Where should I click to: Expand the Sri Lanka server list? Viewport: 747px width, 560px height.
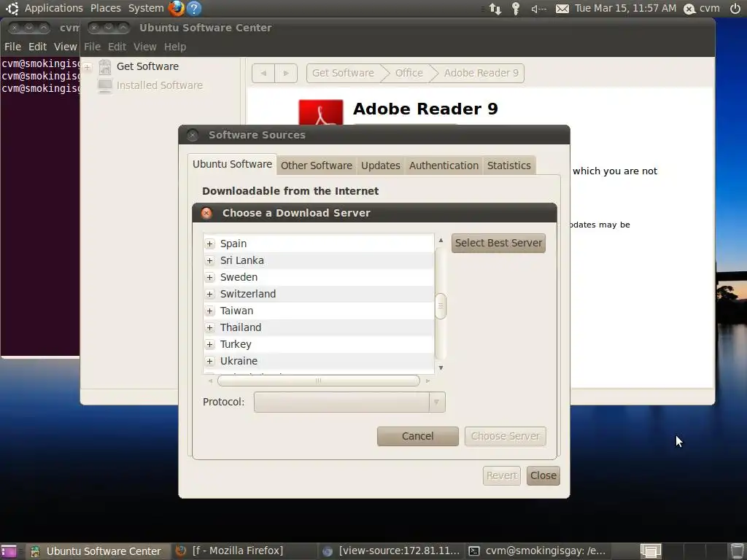click(x=209, y=260)
